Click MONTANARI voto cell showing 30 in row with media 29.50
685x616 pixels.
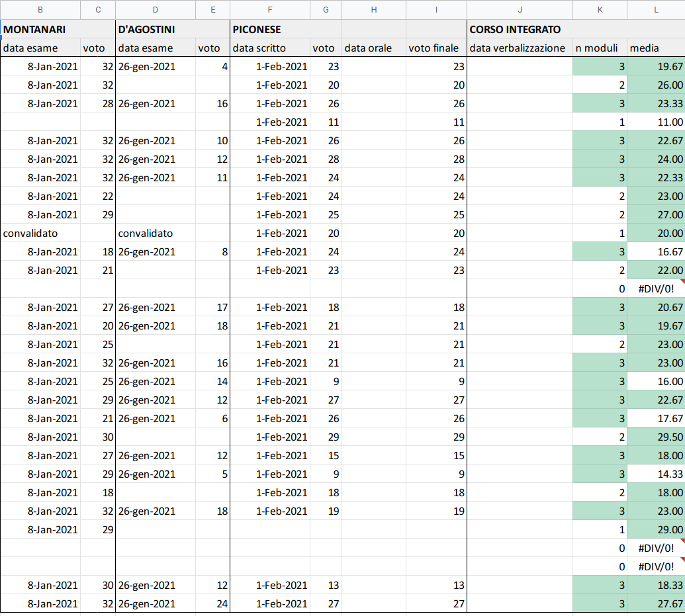tap(98, 437)
